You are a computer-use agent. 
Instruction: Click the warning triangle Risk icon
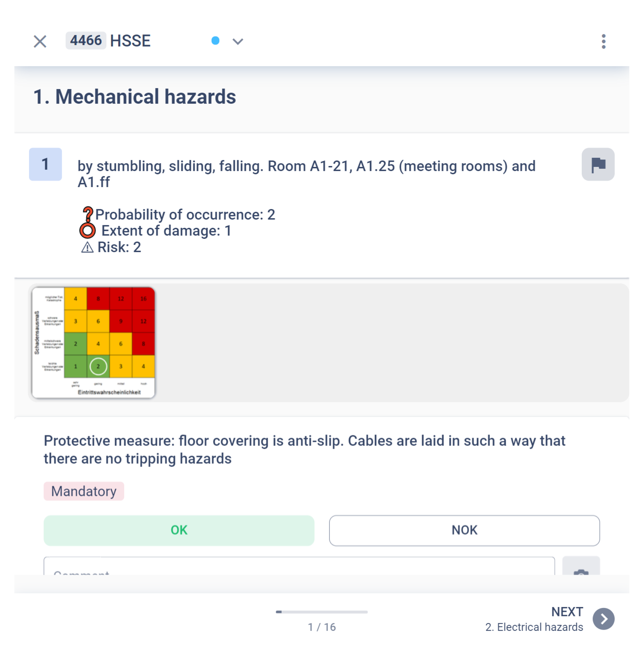(x=87, y=247)
